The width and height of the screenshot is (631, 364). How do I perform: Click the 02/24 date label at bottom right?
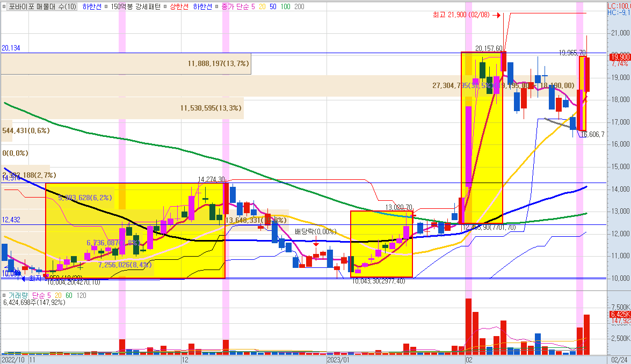619,360
